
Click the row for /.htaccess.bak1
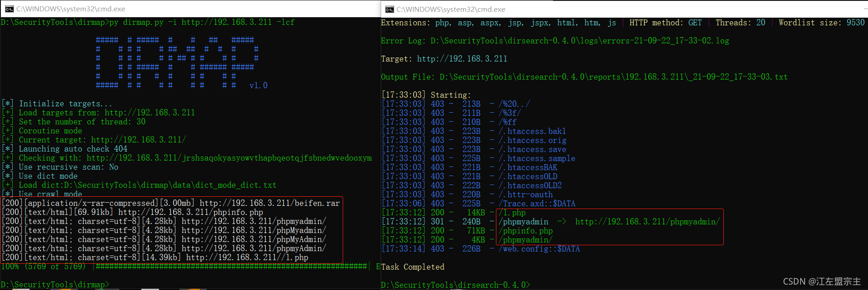[474, 131]
